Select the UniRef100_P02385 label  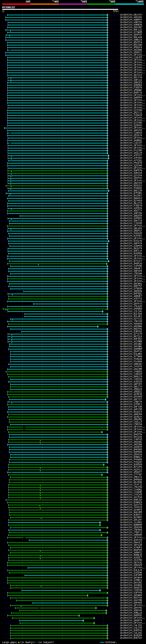coord(131,151)
